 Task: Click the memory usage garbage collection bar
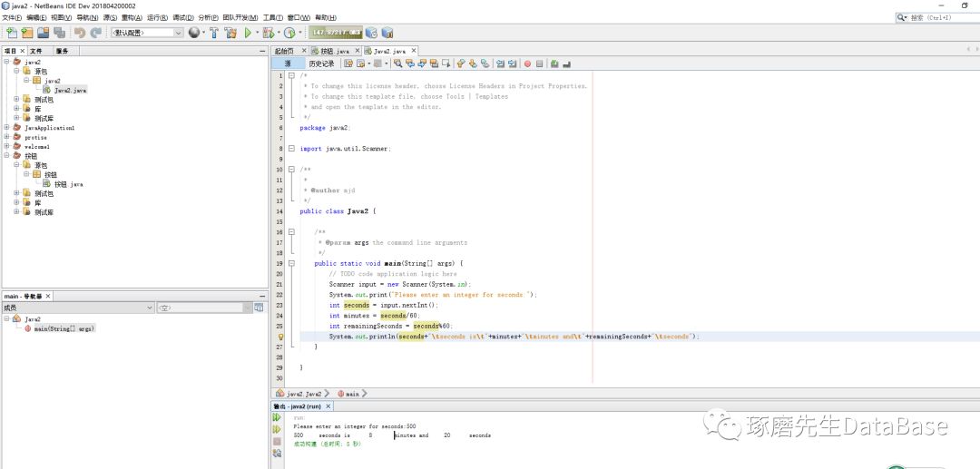335,33
